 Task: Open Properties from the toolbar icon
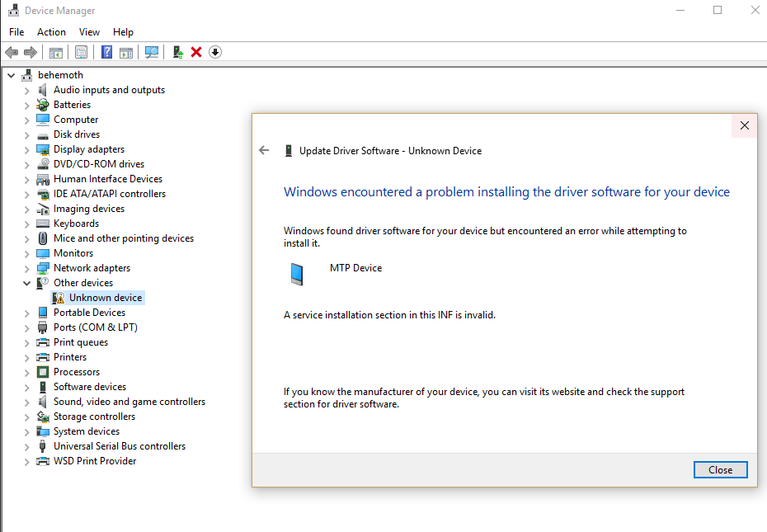click(x=81, y=52)
